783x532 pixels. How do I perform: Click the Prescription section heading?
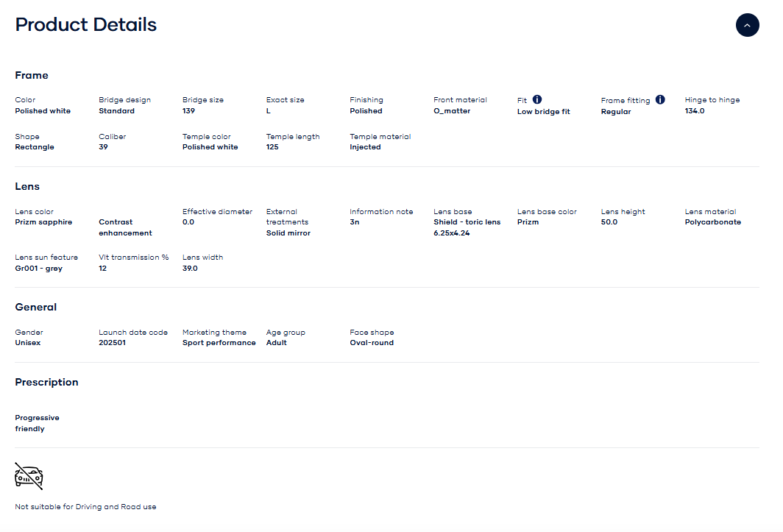[46, 382]
